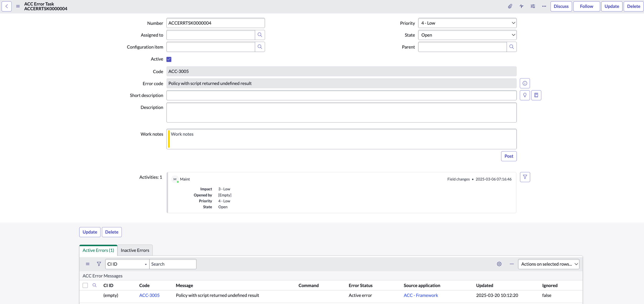This screenshot has height=304, width=644.
Task: Click the paperclip attachment icon
Action: pos(510,6)
